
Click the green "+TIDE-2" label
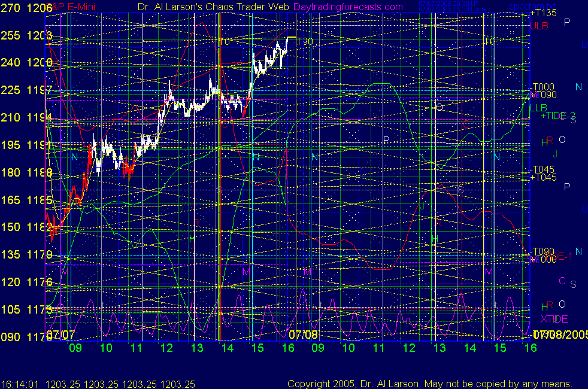(x=558, y=116)
